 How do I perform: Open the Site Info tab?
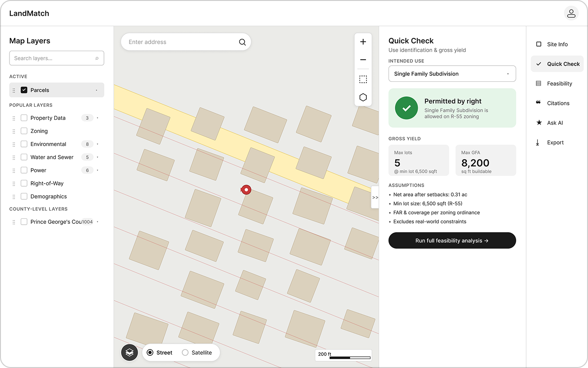557,44
